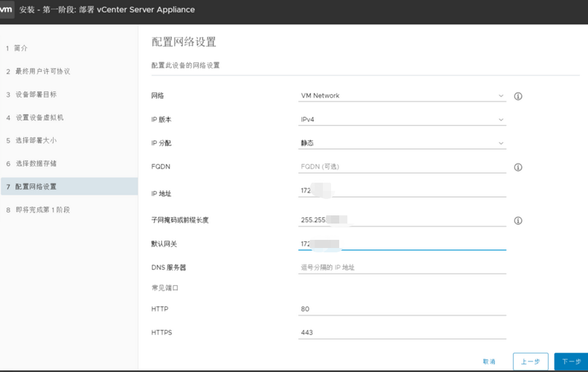Focus the IP 地址 input field
Image resolution: width=588 pixels, height=372 pixels.
pos(402,191)
